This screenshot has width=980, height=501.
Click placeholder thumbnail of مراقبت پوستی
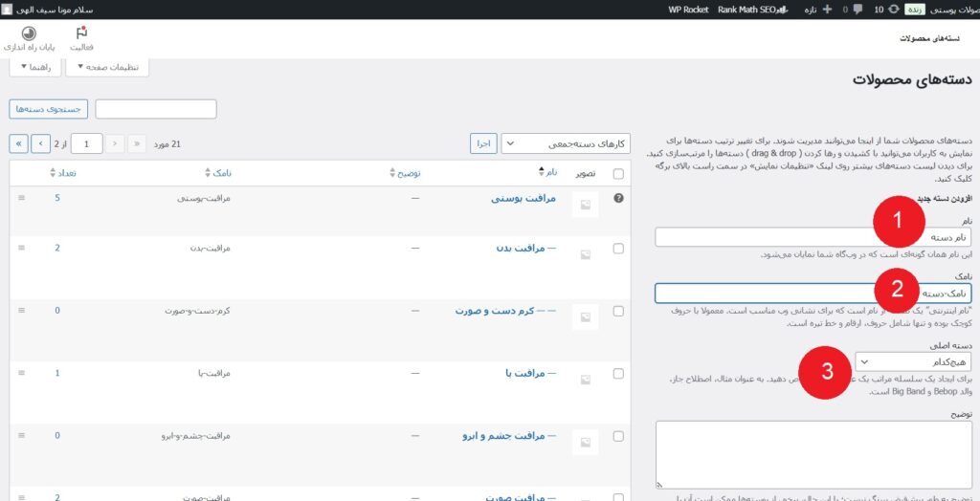(586, 205)
